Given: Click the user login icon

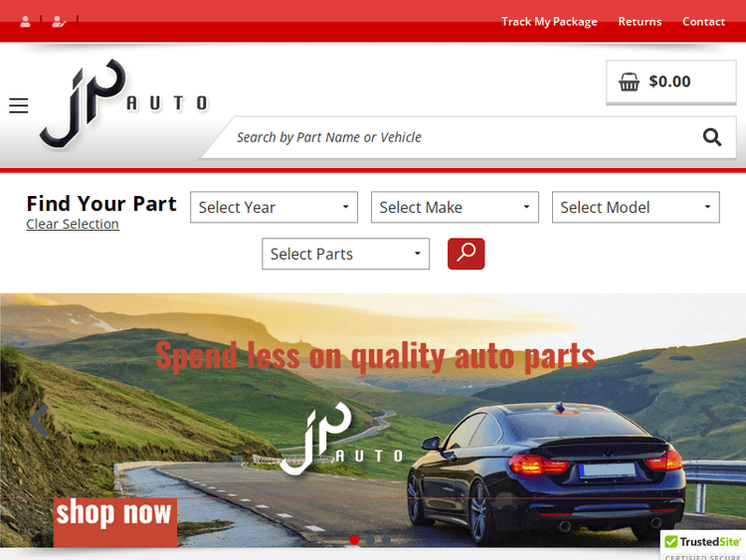Looking at the screenshot, I should click(x=25, y=22).
